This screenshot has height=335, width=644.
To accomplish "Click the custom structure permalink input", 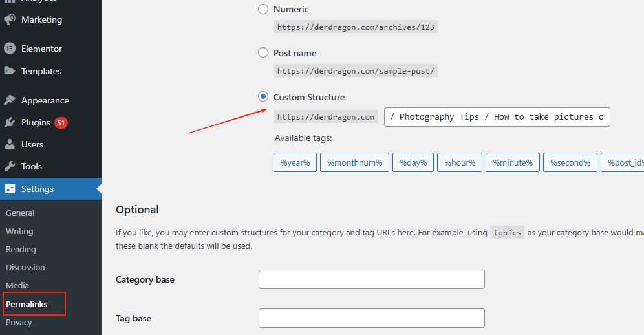I will point(497,117).
